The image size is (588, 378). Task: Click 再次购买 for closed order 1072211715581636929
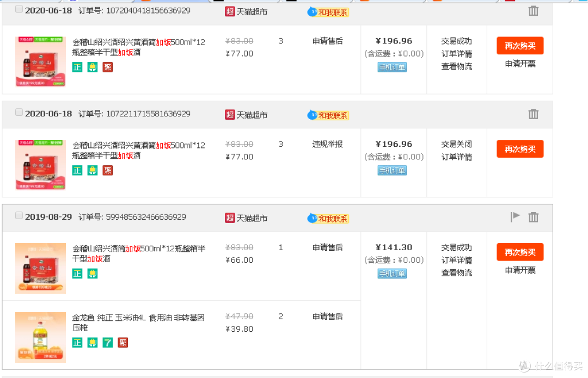(x=520, y=148)
